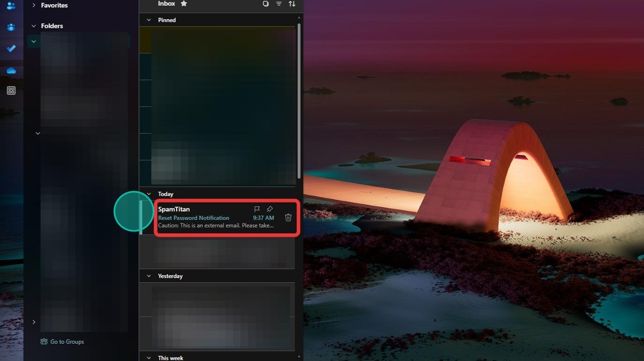The width and height of the screenshot is (644, 361).
Task: Click the message list vertical scrollbar
Action: point(299,98)
